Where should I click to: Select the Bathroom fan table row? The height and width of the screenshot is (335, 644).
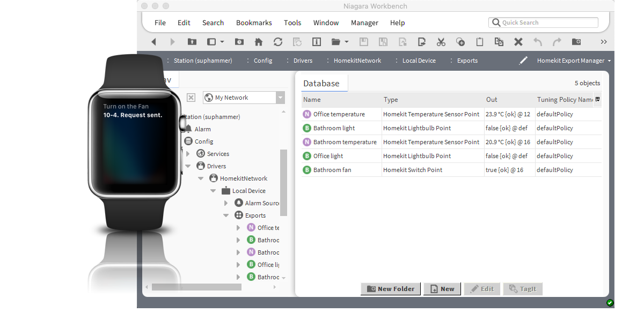(x=451, y=170)
